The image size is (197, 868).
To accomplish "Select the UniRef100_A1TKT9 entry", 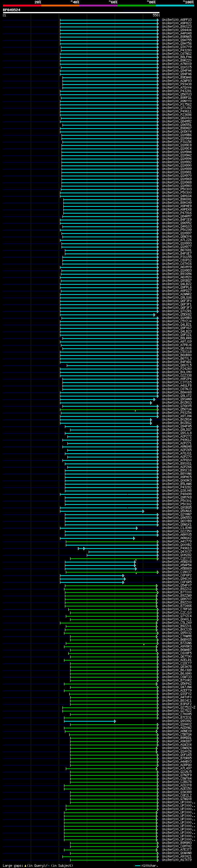I will click(x=176, y=860).
